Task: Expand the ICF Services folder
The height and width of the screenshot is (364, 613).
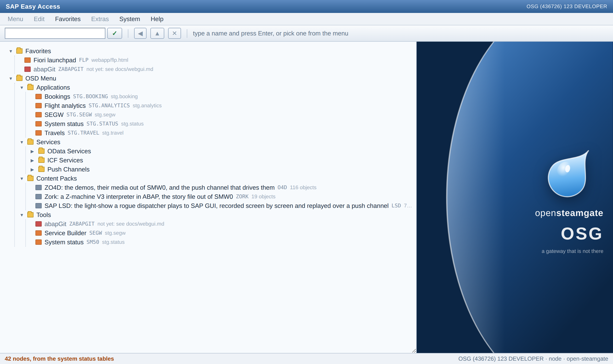Action: (32, 160)
